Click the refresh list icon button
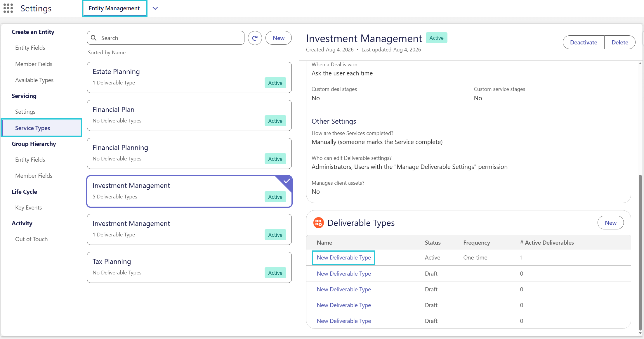 click(255, 38)
